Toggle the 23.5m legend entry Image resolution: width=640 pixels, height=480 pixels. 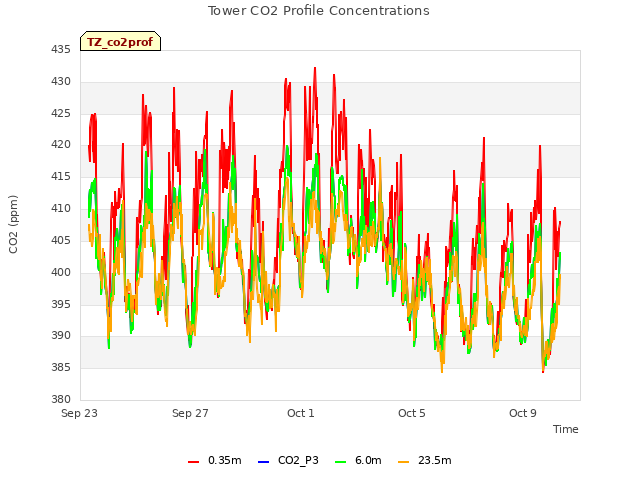tap(424, 461)
